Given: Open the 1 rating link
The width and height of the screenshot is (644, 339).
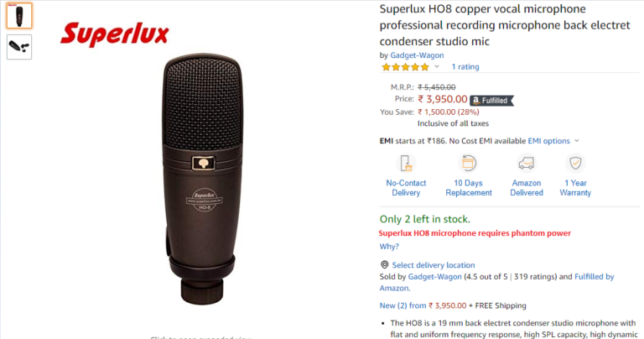Looking at the screenshot, I should pyautogui.click(x=465, y=66).
